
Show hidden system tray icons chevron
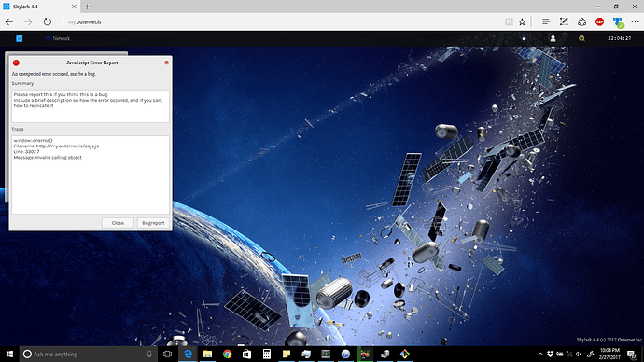[x=540, y=354]
